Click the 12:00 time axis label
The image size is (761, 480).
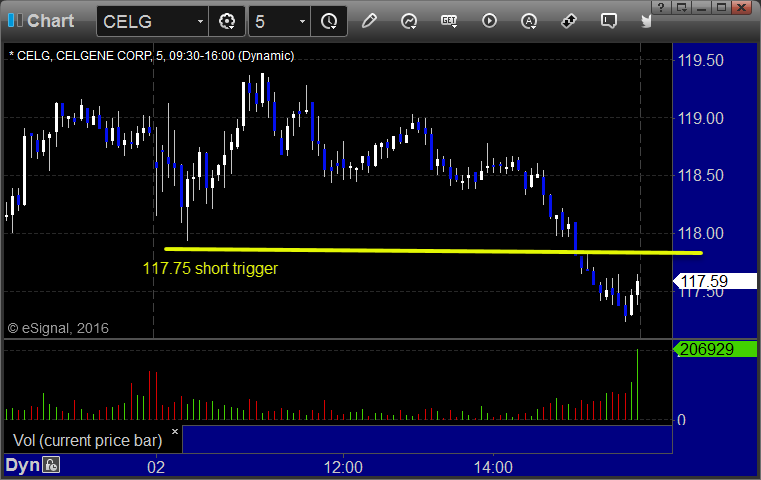tap(343, 467)
